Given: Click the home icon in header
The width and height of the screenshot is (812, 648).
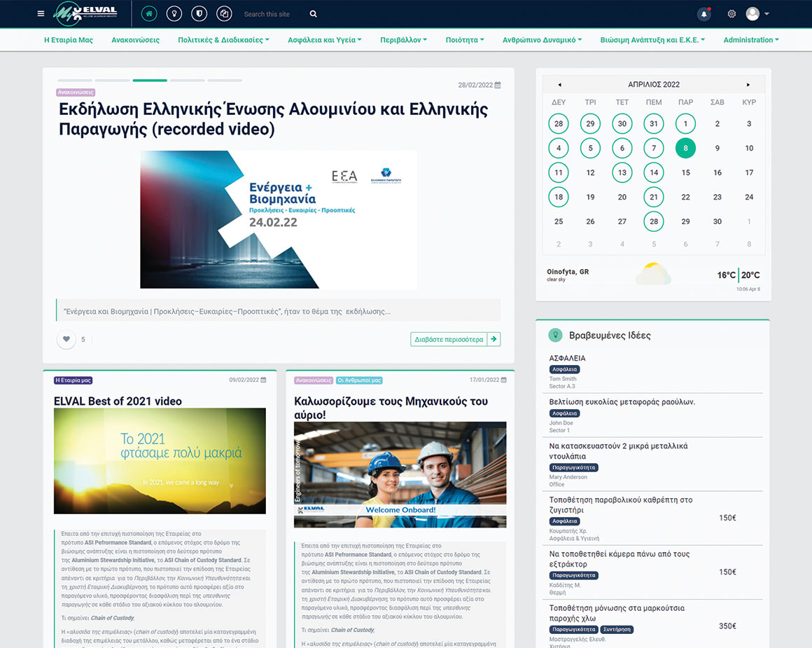Looking at the screenshot, I should (x=149, y=14).
